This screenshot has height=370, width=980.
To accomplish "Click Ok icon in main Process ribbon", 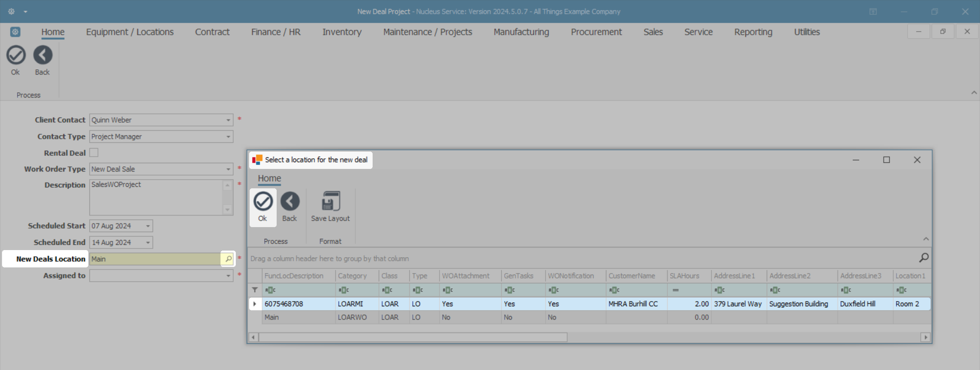I will [x=16, y=55].
